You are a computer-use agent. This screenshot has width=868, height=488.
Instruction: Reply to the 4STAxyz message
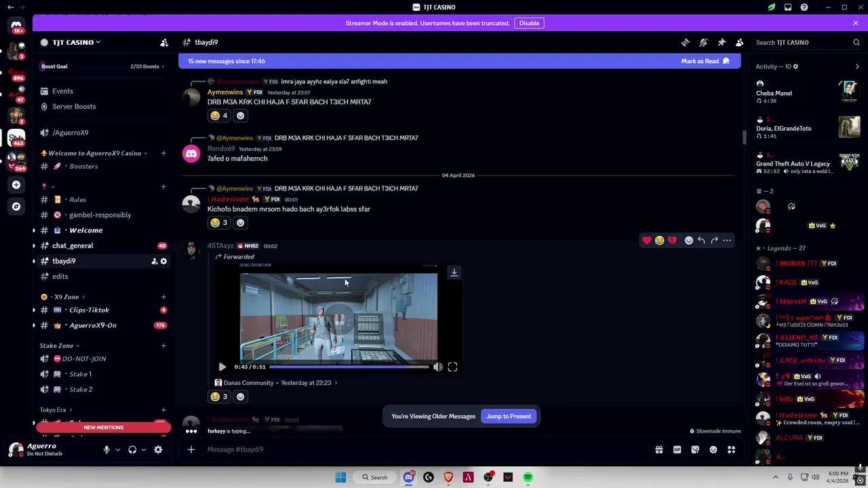tap(701, 241)
